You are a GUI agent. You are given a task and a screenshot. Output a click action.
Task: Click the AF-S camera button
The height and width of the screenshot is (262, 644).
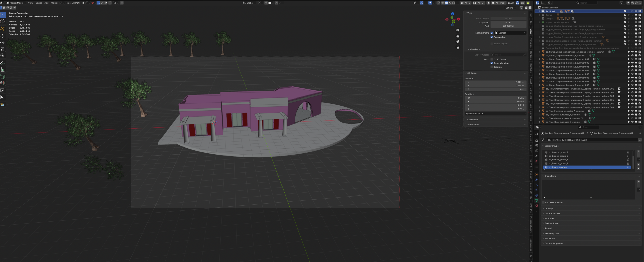465,3
